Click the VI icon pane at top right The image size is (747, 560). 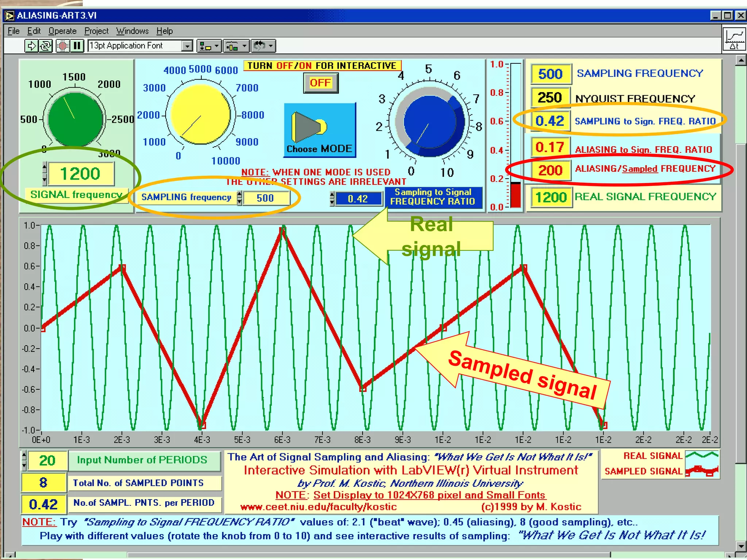tap(734, 39)
